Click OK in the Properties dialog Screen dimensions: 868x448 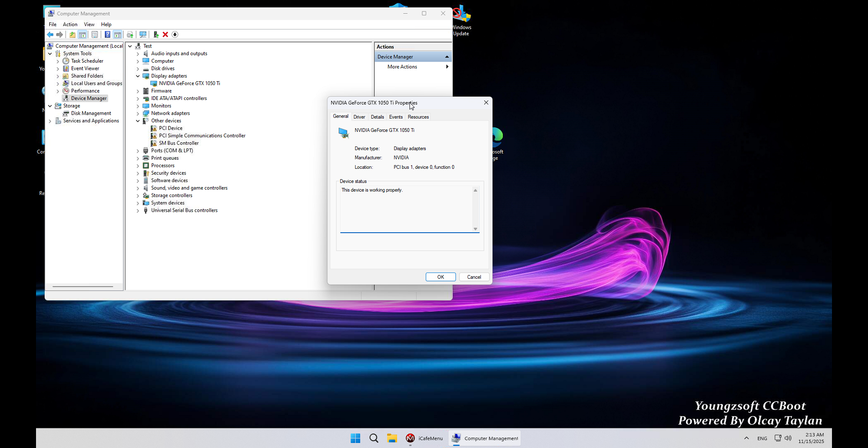point(440,277)
